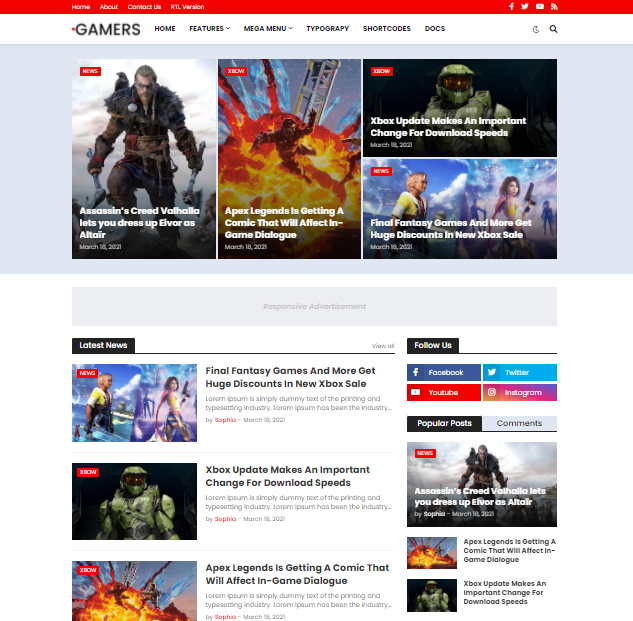Click the Instagram follow button
The width and height of the screenshot is (633, 621).
[520, 392]
